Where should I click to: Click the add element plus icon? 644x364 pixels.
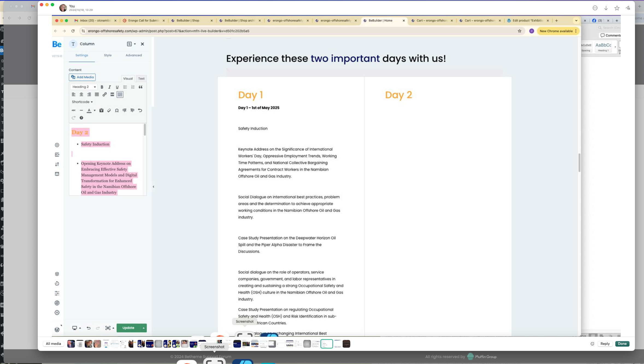pyautogui.click(x=57, y=145)
